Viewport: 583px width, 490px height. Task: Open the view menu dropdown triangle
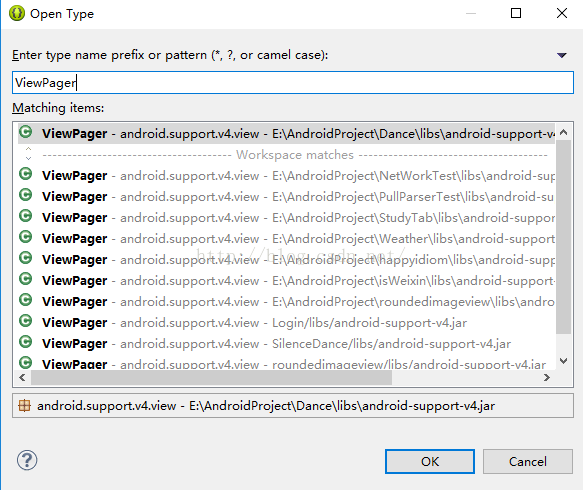[561, 55]
